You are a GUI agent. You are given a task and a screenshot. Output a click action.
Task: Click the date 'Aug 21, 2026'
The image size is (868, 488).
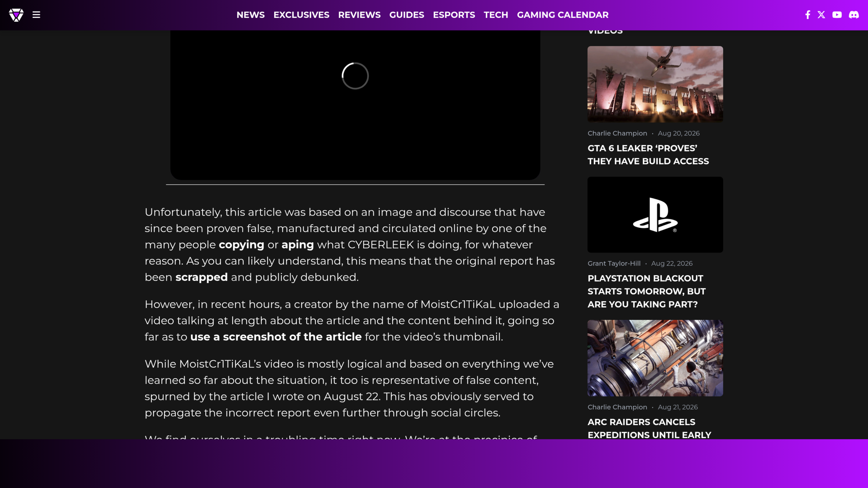[678, 407]
